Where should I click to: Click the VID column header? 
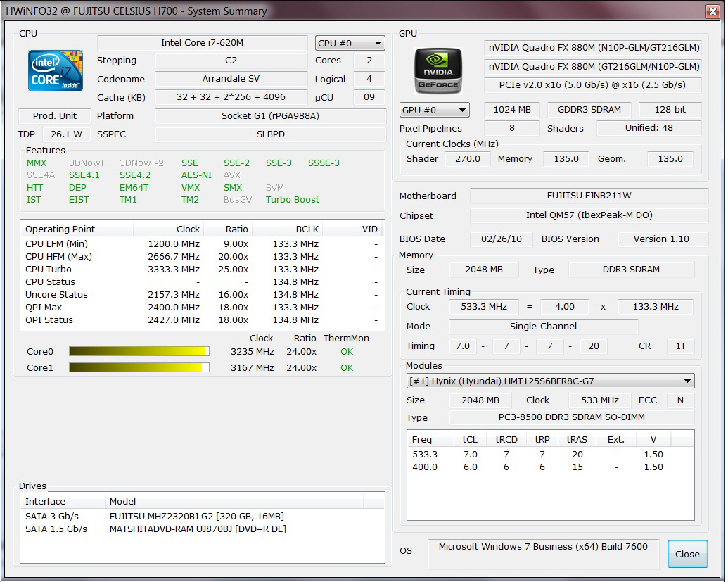point(352,229)
